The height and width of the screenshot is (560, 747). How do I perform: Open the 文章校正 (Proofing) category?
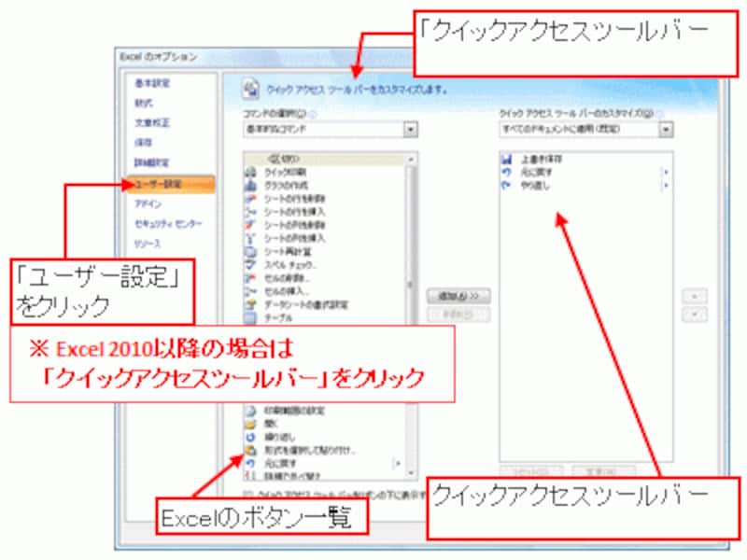coord(152,123)
